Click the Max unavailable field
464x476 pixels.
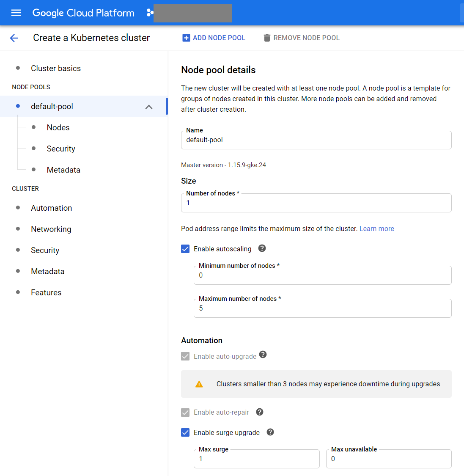(389, 459)
